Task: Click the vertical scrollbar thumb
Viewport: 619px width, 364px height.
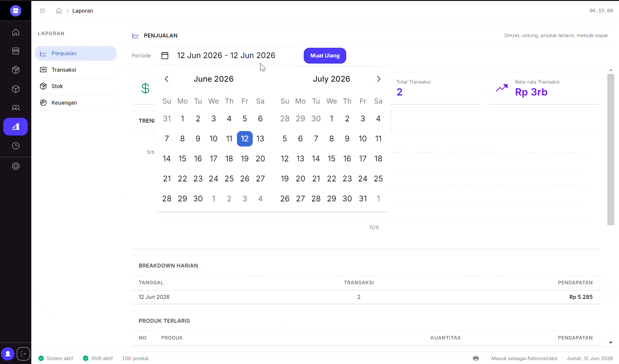Action: pyautogui.click(x=611, y=149)
